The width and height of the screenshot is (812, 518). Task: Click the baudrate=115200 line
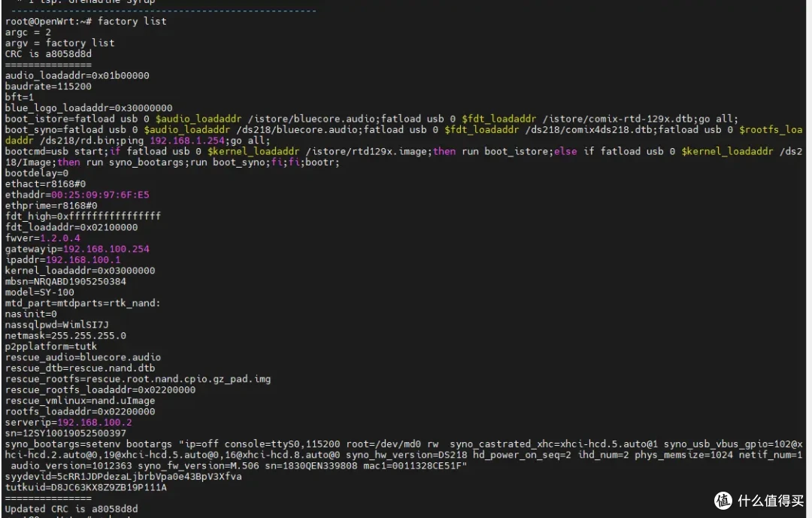click(x=48, y=86)
